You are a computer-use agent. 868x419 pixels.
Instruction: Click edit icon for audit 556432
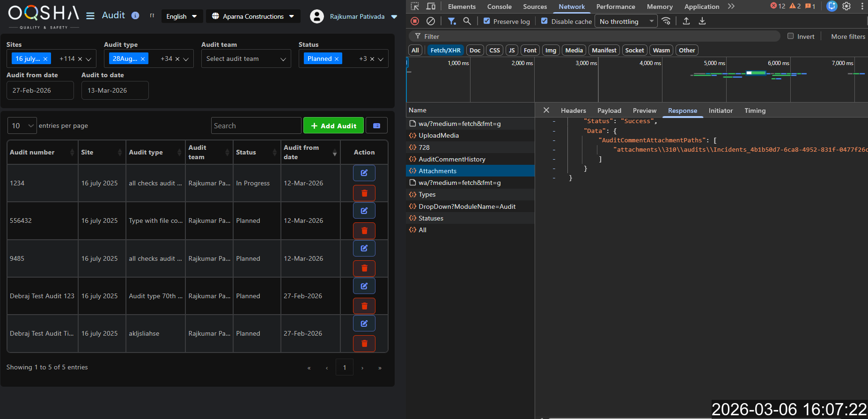(x=364, y=211)
